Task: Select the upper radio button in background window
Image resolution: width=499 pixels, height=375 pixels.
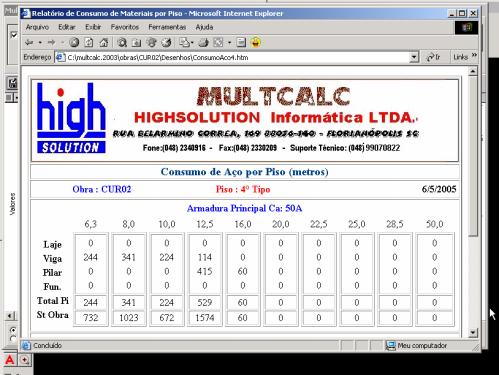Action: click(13, 330)
